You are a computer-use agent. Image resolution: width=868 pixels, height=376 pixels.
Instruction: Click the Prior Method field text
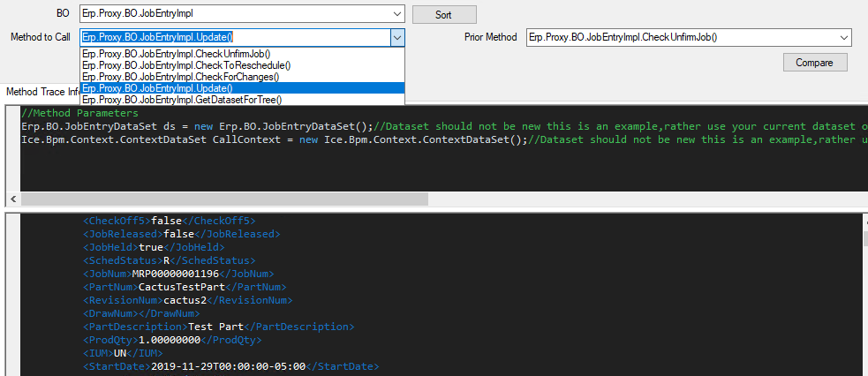623,38
